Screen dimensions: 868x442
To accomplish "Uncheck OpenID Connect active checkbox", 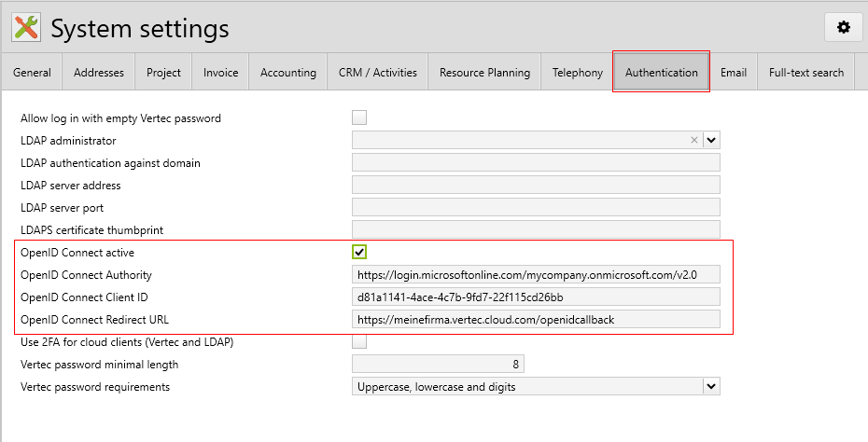I will tap(359, 252).
